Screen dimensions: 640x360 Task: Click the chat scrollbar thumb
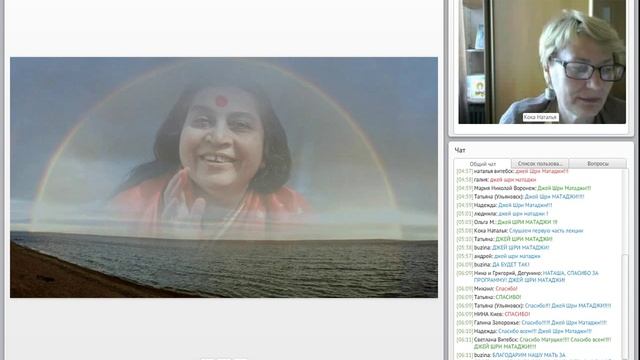tap(624, 306)
